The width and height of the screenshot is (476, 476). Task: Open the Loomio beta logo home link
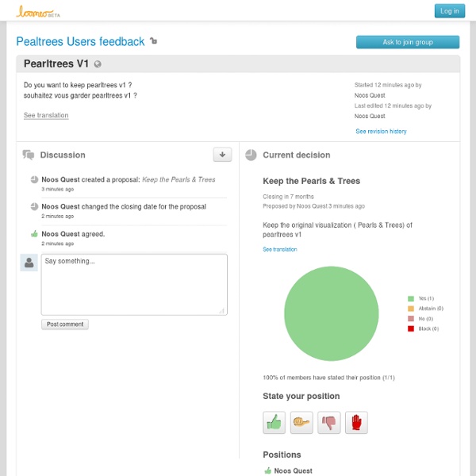click(x=38, y=12)
